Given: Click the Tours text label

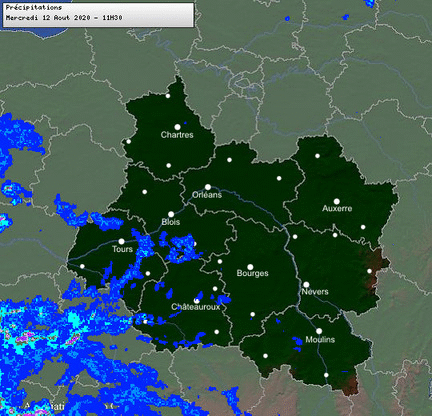Looking at the screenshot, I should pos(122,249).
